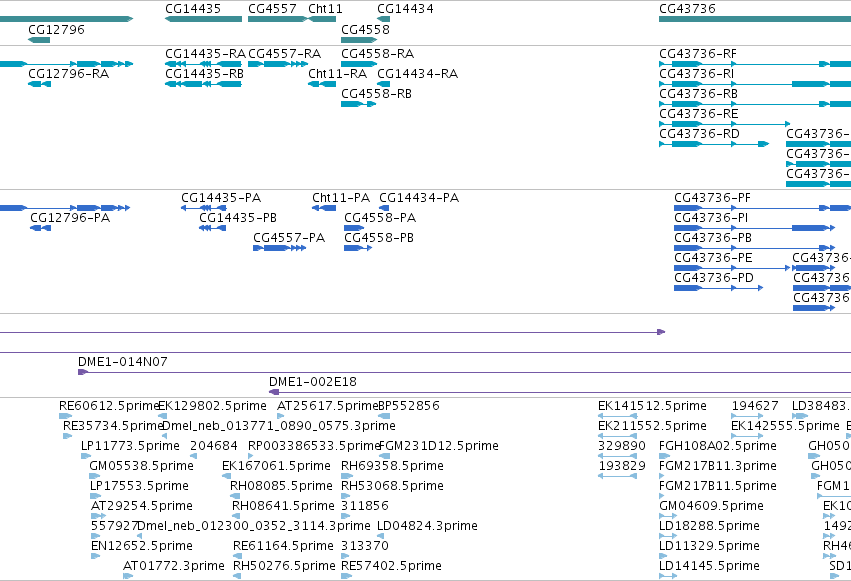This screenshot has height=581, width=851.
Task: Select transcript CG43736-RF
Action: click(x=698, y=54)
